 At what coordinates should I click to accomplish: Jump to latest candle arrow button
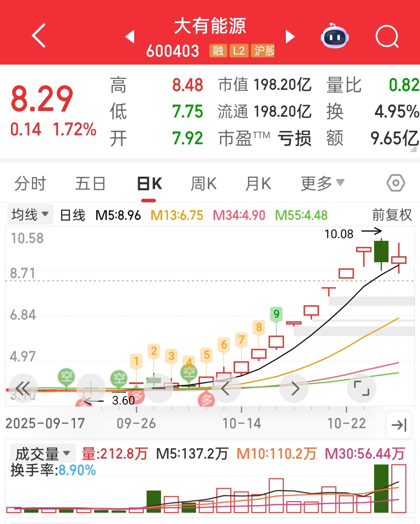coord(399,425)
